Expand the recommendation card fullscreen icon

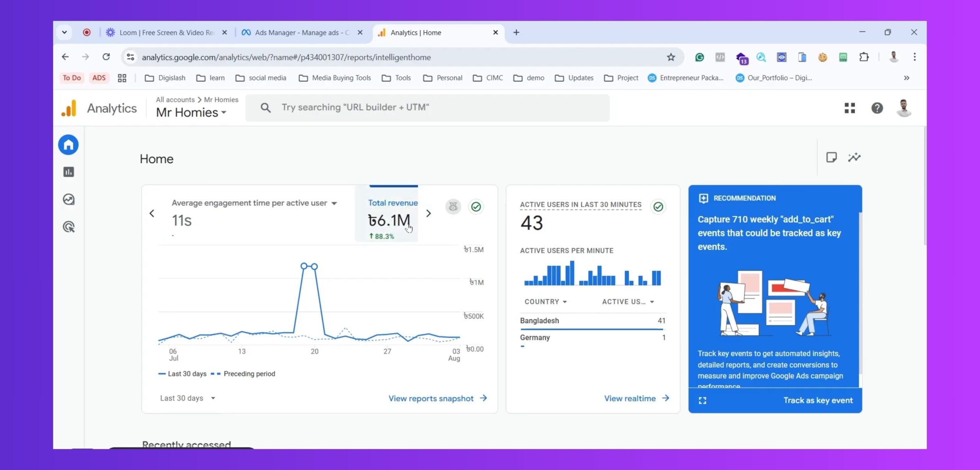[702, 400]
